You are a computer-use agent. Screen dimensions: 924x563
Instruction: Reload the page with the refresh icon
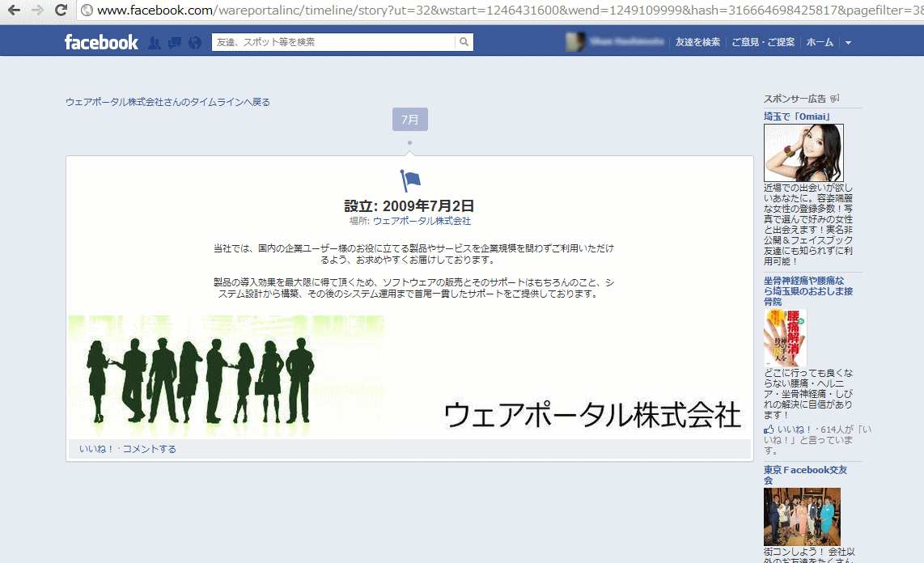[x=61, y=10]
